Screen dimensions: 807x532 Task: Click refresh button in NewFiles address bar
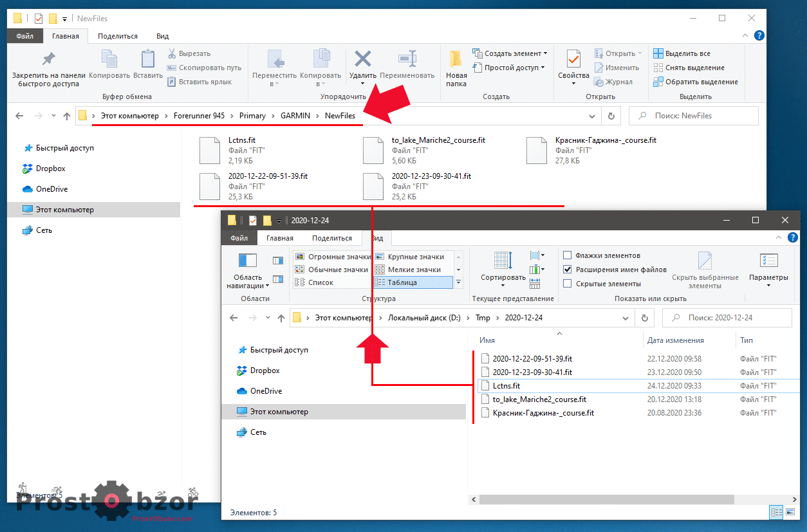point(611,116)
